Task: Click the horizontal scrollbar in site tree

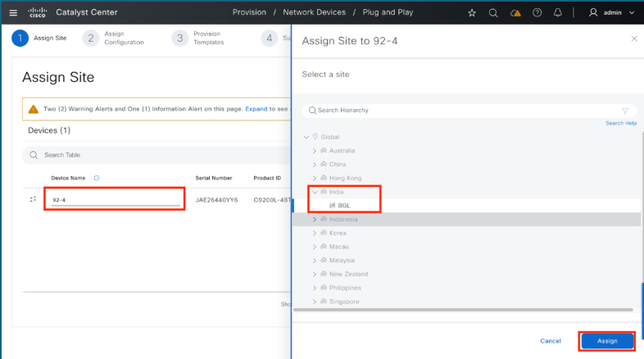Action: click(x=463, y=310)
